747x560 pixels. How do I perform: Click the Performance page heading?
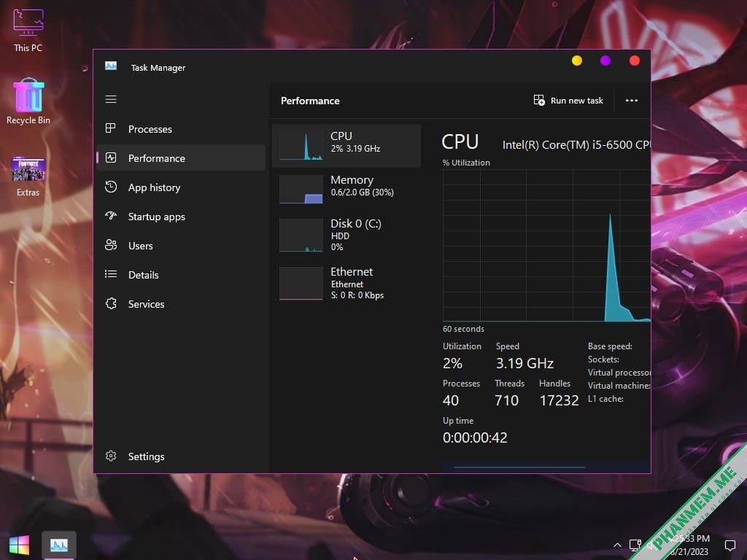(x=310, y=101)
